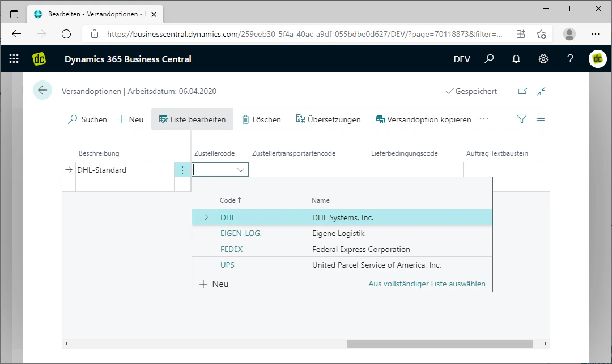Click the browser refresh button

[66, 34]
